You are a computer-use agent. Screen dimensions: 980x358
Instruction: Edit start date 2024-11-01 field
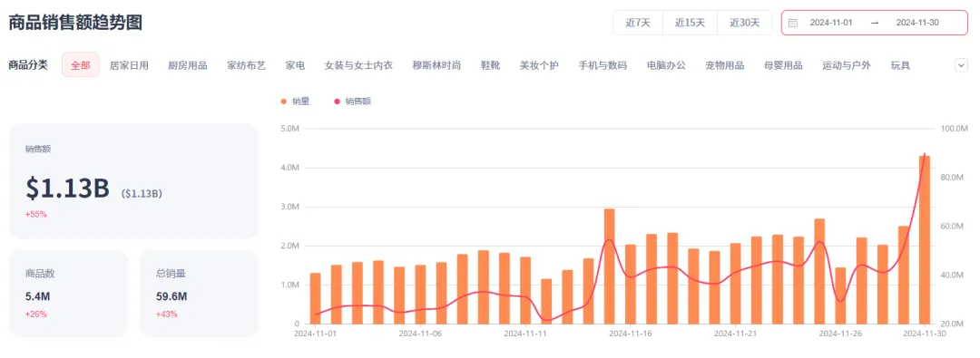click(x=831, y=24)
